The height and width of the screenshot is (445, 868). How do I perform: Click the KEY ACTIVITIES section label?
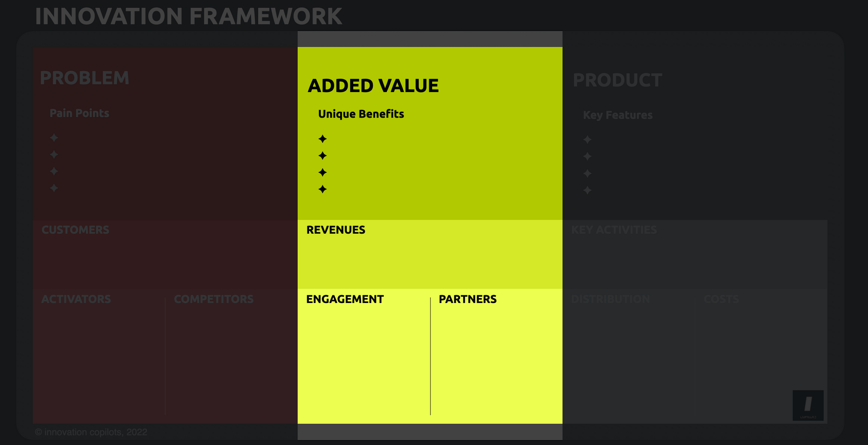614,230
